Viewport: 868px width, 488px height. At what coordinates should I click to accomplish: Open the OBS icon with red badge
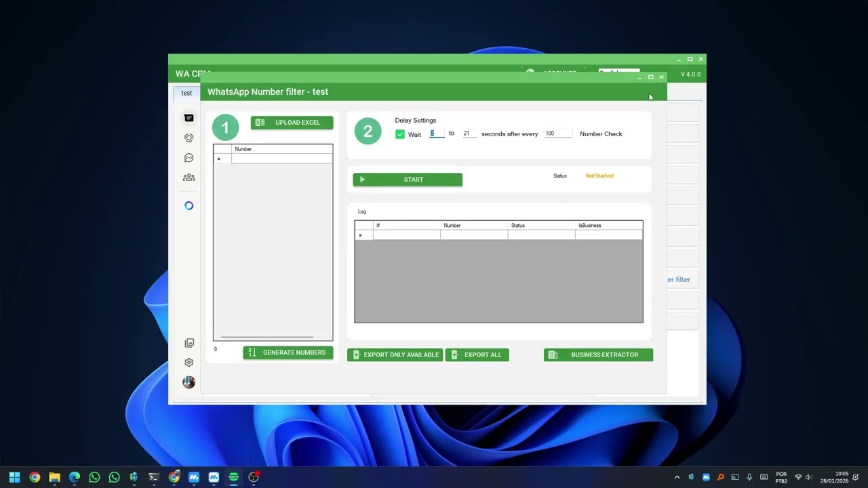(x=254, y=477)
